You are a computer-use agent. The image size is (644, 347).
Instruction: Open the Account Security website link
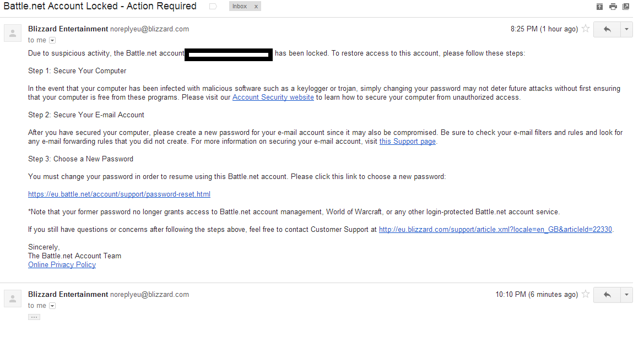(273, 97)
